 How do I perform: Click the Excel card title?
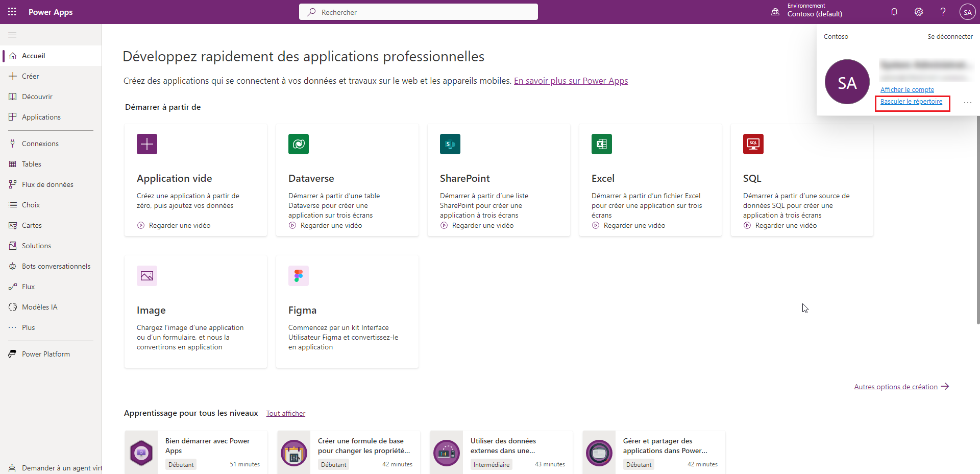[x=603, y=178]
